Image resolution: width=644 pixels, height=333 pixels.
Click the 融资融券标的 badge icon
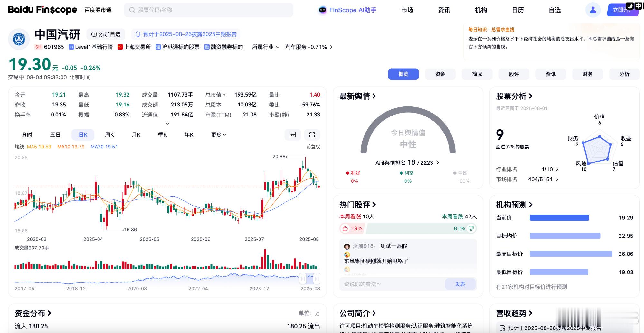[207, 47]
